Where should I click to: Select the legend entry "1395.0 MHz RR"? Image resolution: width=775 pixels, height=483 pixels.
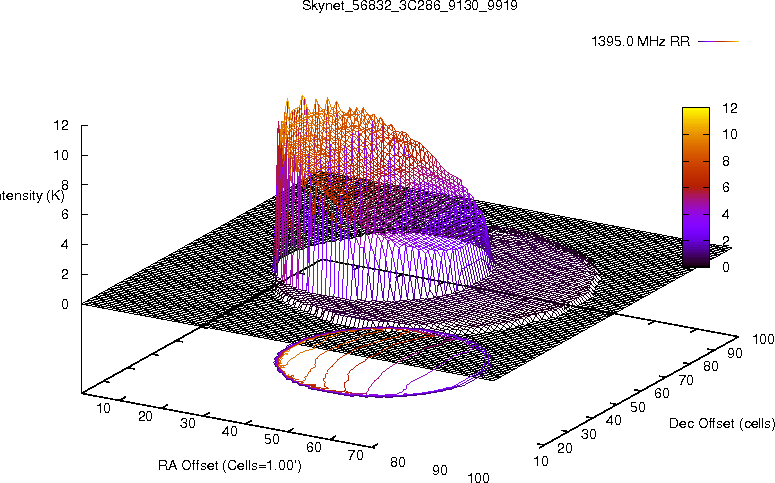pos(641,42)
